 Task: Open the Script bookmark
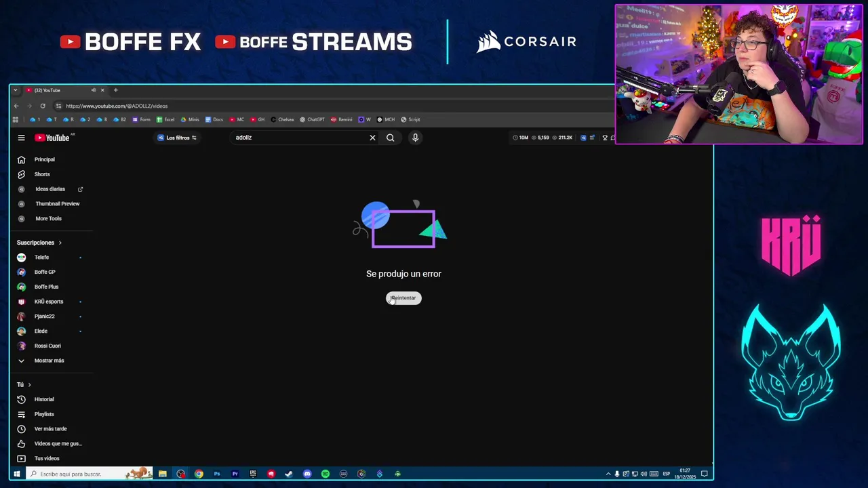coord(410,120)
